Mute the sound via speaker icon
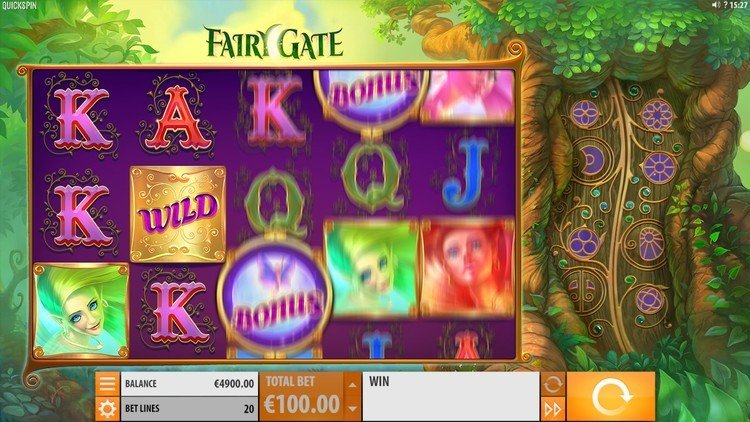 pyautogui.click(x=716, y=5)
